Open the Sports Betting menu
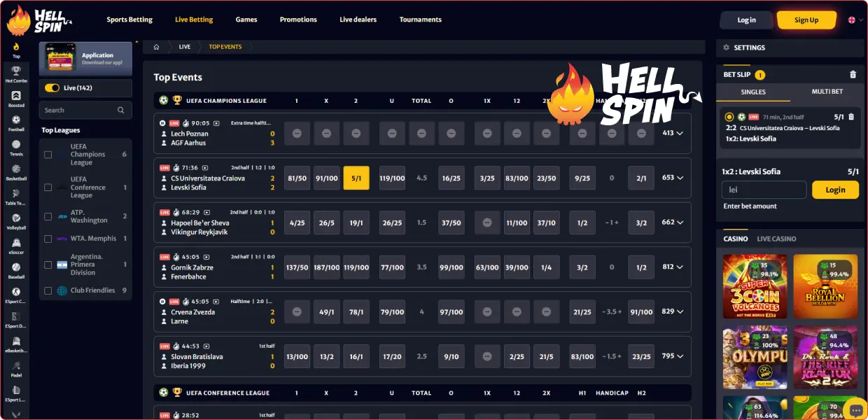Viewport: 868px width, 420px height. 129,20
